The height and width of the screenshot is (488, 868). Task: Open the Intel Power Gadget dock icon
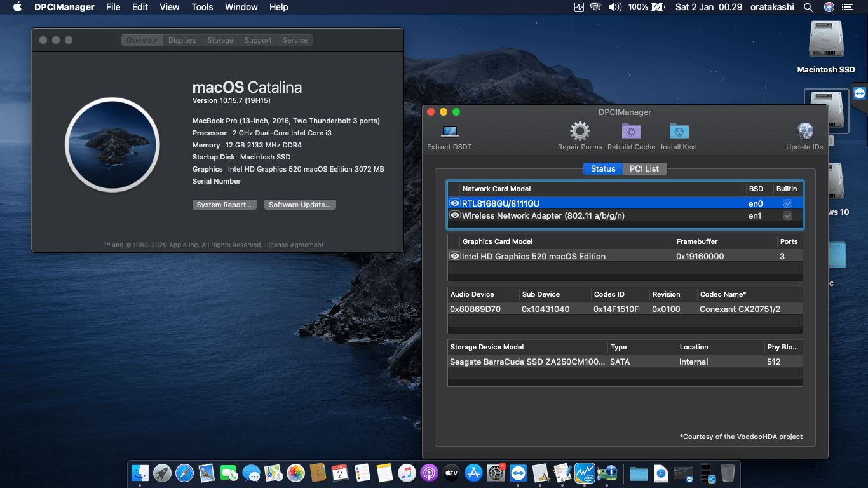584,473
